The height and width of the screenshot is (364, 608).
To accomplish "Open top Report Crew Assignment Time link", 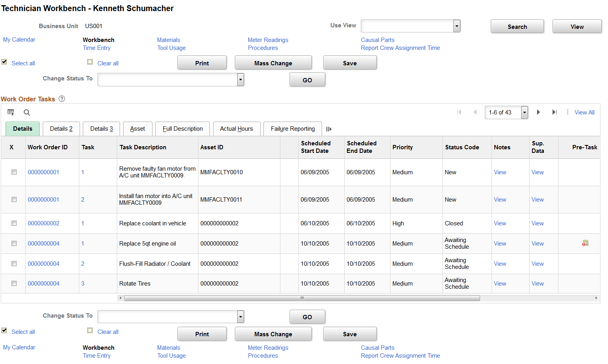I will (x=400, y=48).
